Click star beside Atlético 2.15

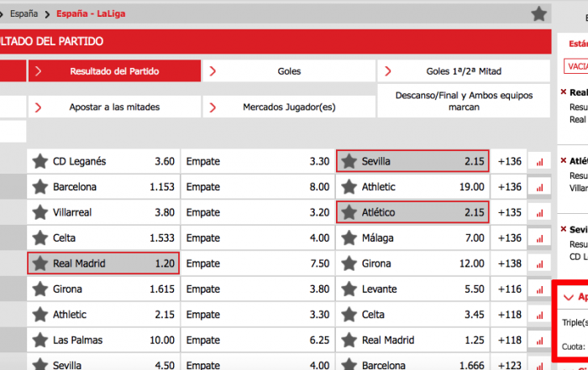[x=349, y=212]
